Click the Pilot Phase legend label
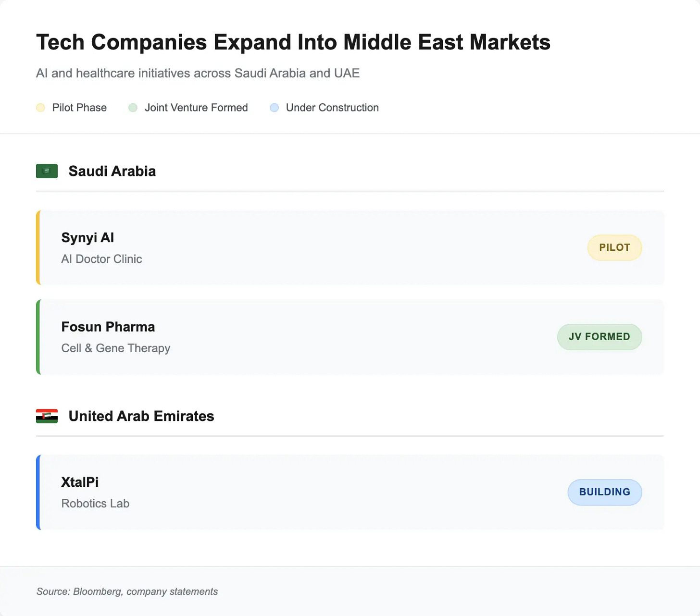Screen dimensions: 700x616 [79, 108]
